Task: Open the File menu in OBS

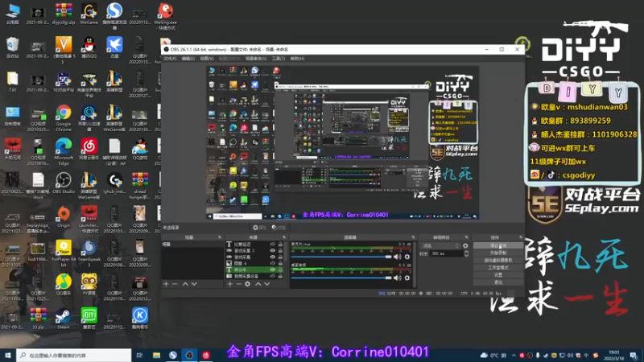Action: (x=170, y=59)
